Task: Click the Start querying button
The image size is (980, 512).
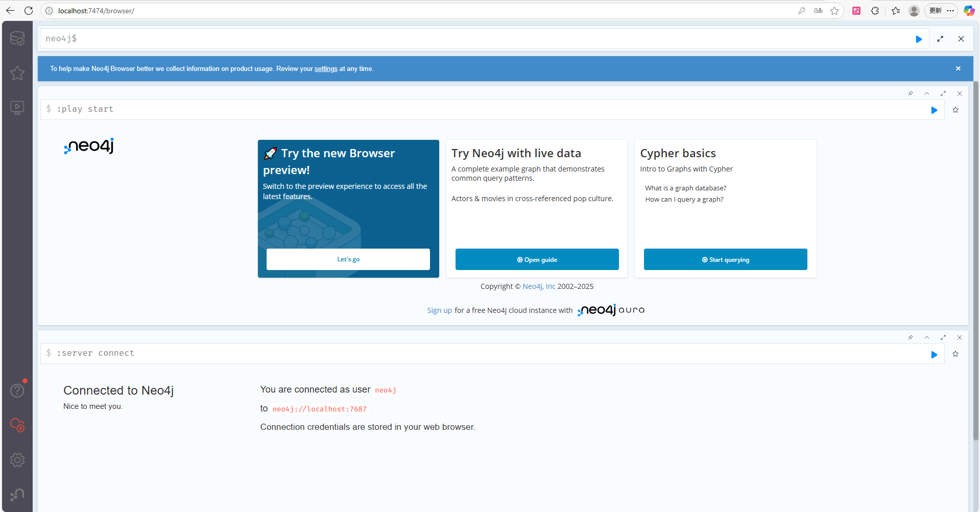Action: pyautogui.click(x=725, y=259)
